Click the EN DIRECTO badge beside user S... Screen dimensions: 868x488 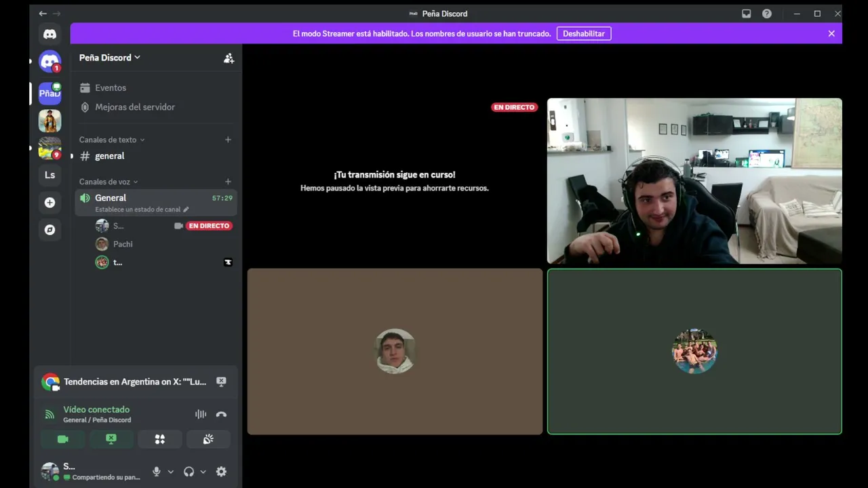pos(209,226)
